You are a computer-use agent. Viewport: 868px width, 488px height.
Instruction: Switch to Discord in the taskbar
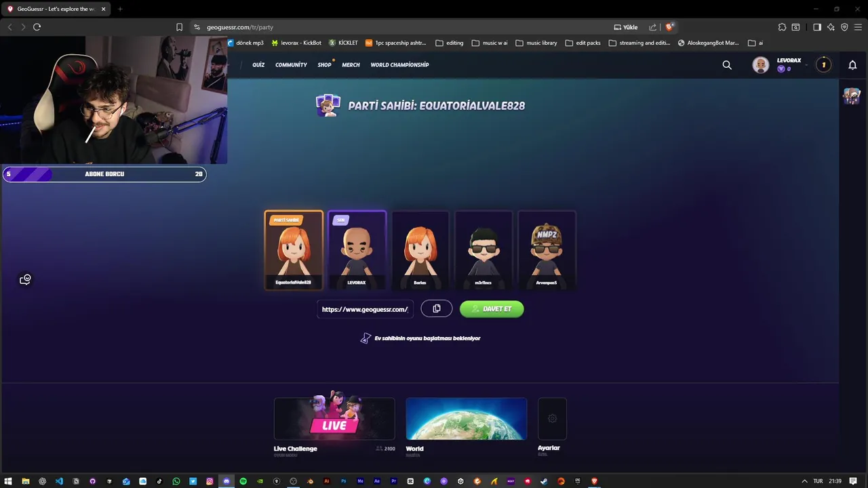(x=226, y=481)
